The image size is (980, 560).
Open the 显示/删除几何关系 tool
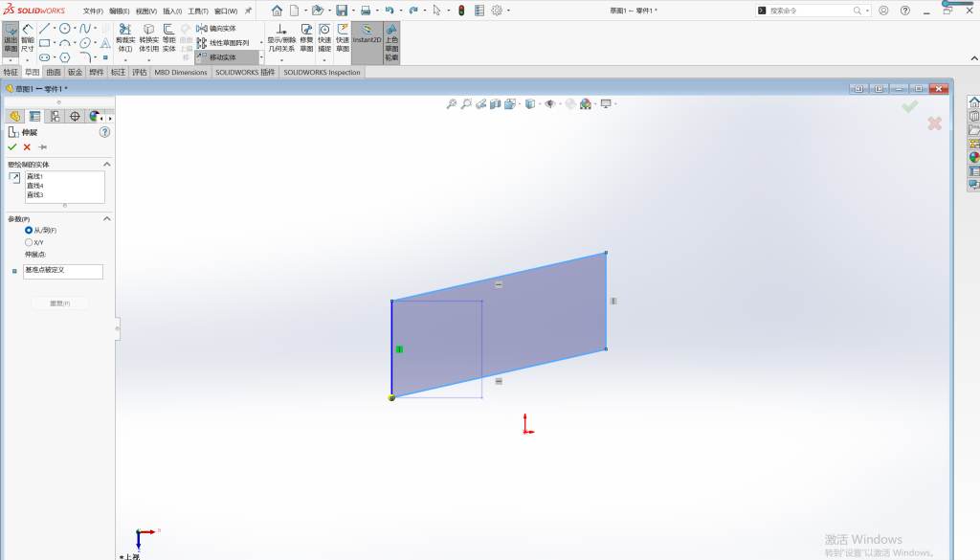[x=281, y=38]
